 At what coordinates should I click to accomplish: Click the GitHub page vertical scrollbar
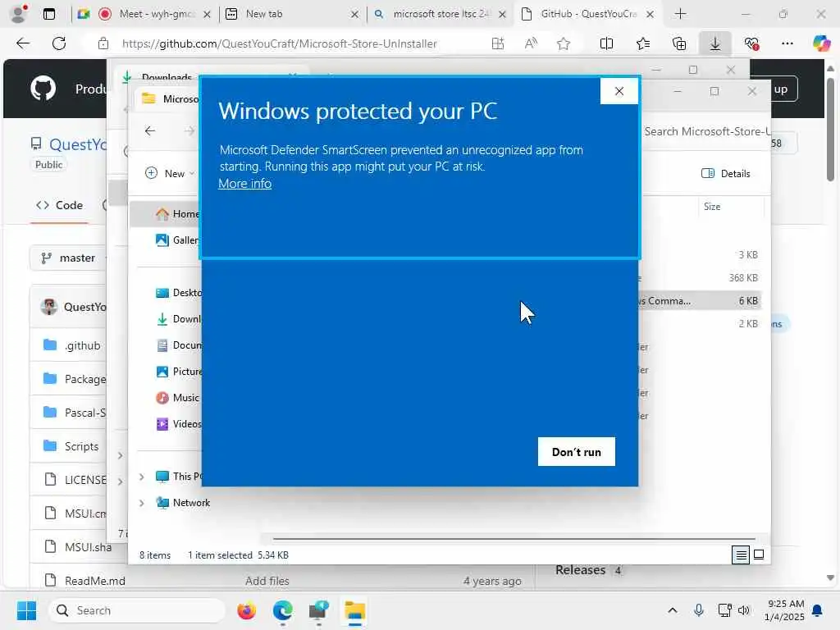tap(830, 130)
